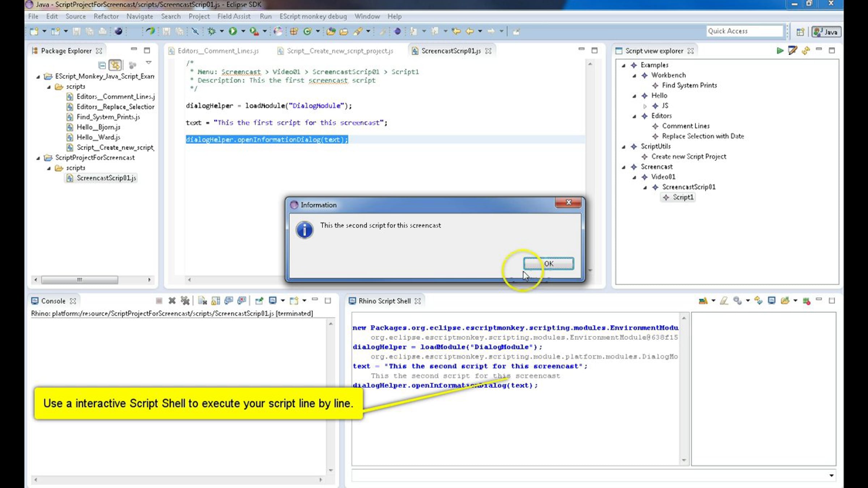This screenshot has width=868, height=488.
Task: Click the Skip All Breakpoints icon in toolbar
Action: pyautogui.click(x=195, y=31)
